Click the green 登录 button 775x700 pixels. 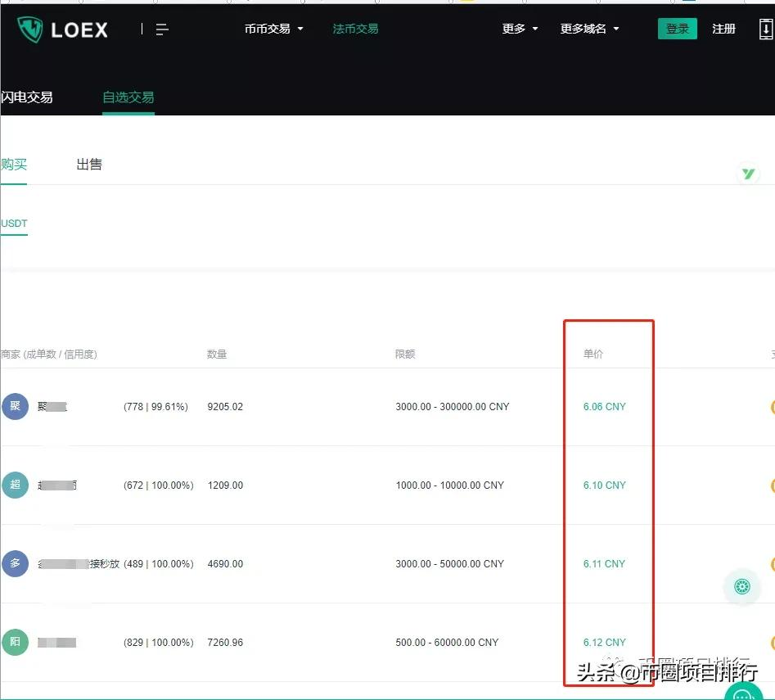677,29
